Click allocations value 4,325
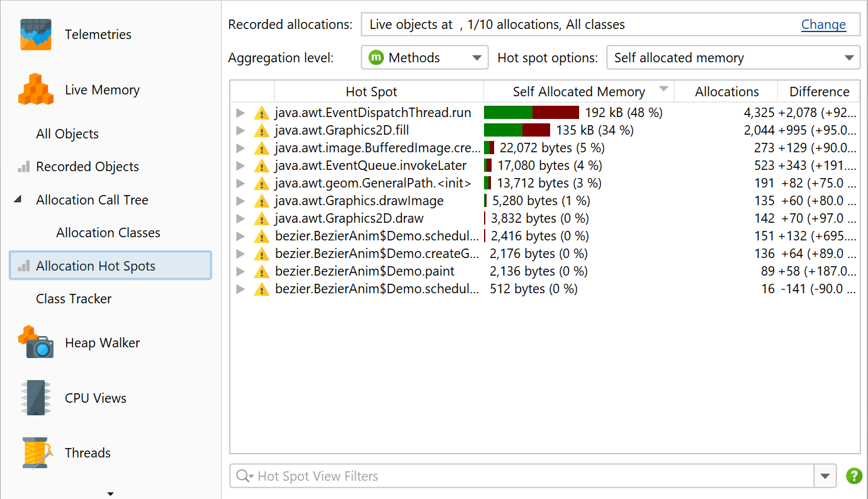Screen dimensions: 868x499 [x=759, y=113]
